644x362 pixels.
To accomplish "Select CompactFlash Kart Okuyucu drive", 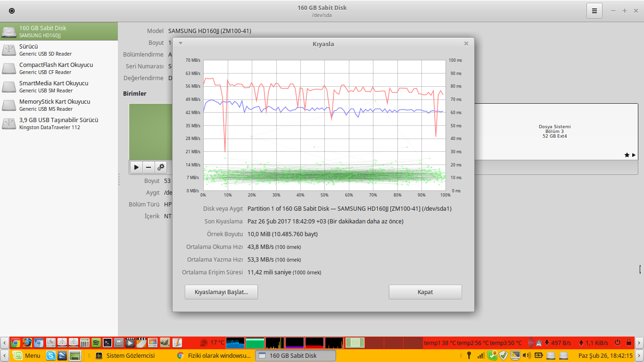I will coord(59,68).
